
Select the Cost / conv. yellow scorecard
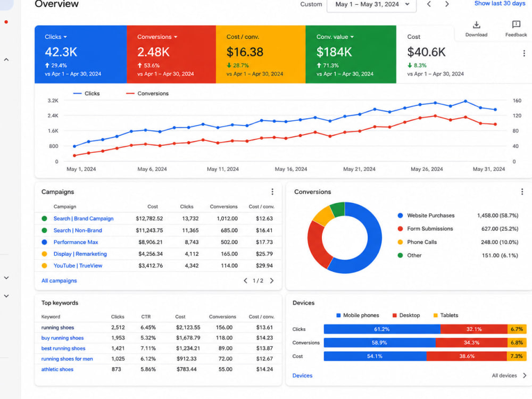coord(261,54)
